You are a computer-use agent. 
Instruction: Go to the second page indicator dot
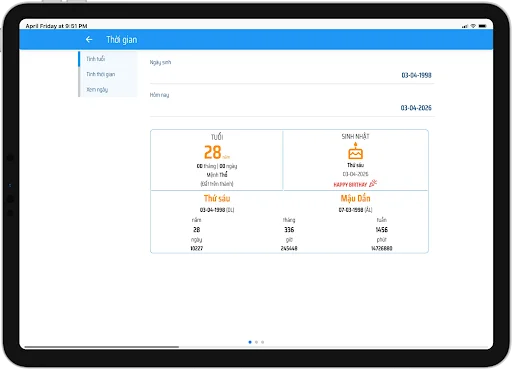coord(256,342)
